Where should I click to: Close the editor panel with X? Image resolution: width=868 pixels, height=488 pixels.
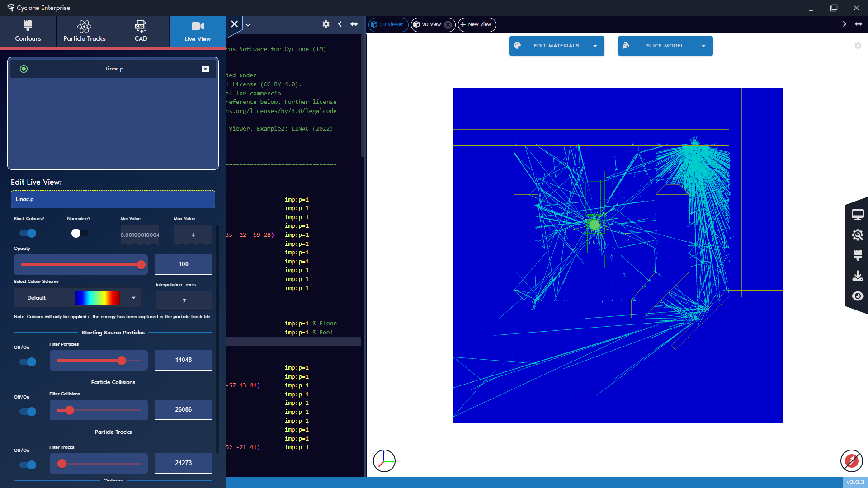click(x=234, y=24)
